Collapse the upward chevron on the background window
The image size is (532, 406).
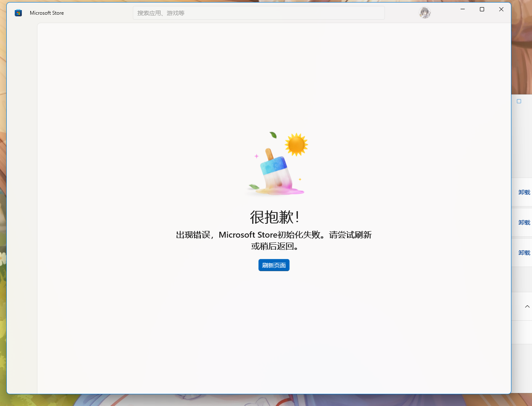click(x=527, y=306)
